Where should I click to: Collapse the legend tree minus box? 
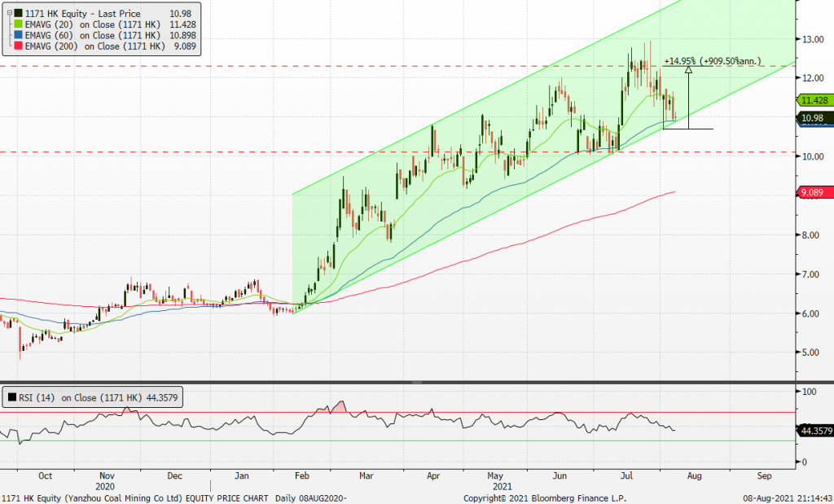(x=9, y=13)
